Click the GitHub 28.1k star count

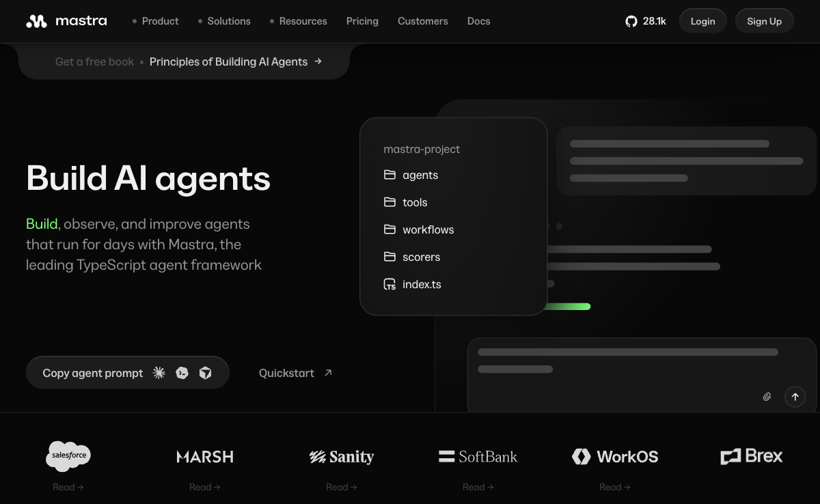coord(655,21)
